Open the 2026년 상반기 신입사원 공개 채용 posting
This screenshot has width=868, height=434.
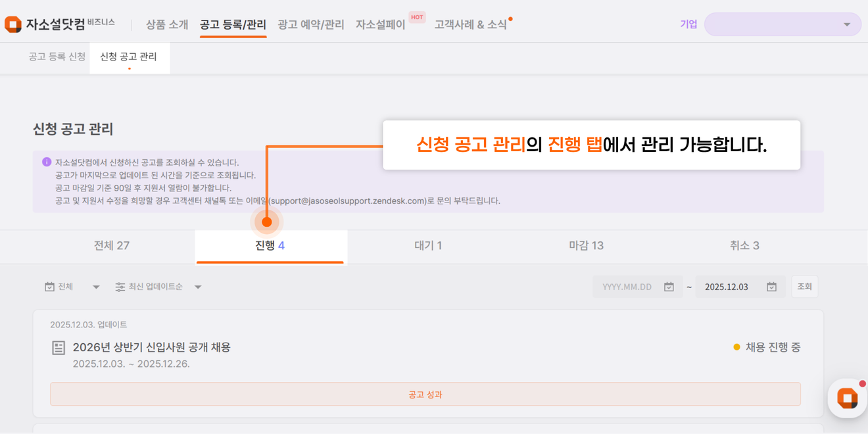pyautogui.click(x=151, y=347)
